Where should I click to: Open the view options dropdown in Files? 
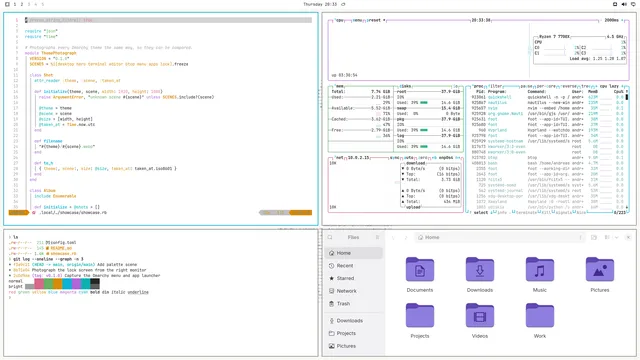click(x=616, y=237)
